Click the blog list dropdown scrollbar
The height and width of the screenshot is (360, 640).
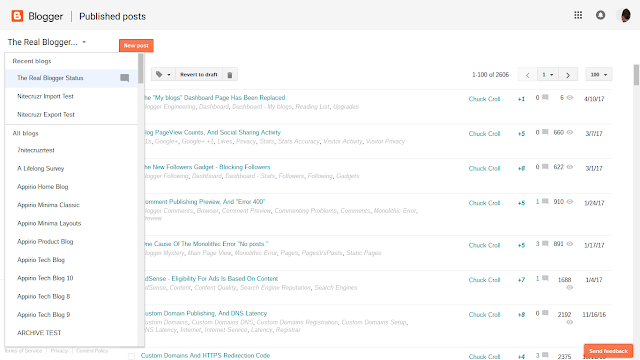tap(141, 69)
